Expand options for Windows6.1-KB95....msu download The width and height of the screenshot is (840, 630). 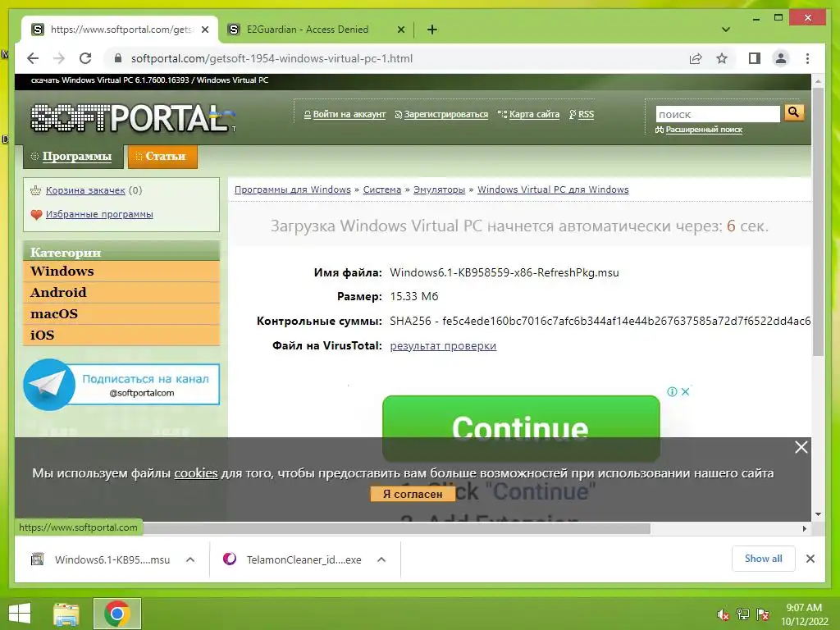coord(190,559)
